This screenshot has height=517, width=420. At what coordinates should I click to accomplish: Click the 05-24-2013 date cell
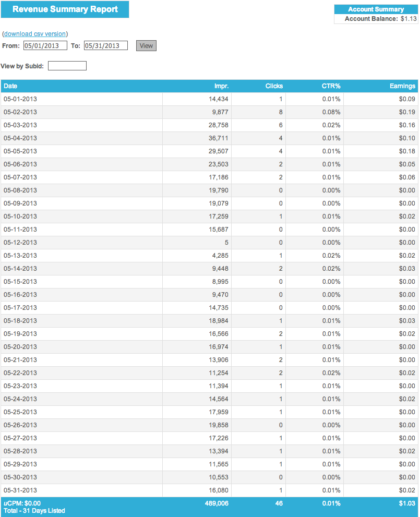pyautogui.click(x=20, y=399)
